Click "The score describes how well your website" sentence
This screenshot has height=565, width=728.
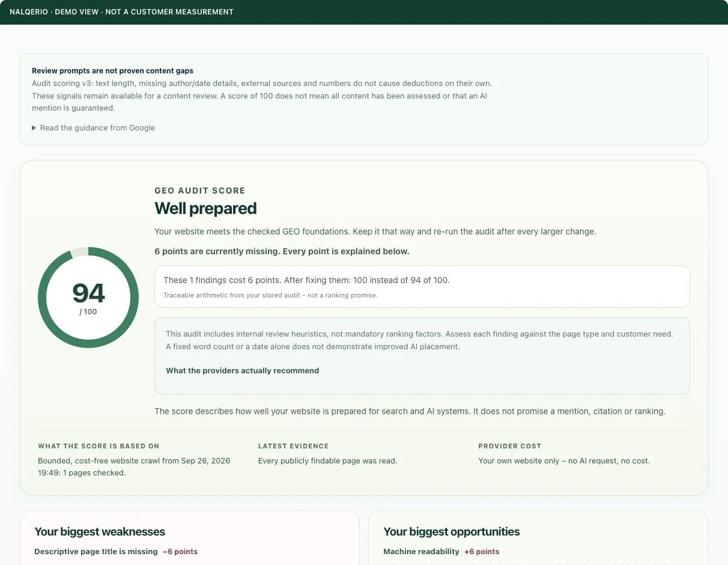(410, 411)
